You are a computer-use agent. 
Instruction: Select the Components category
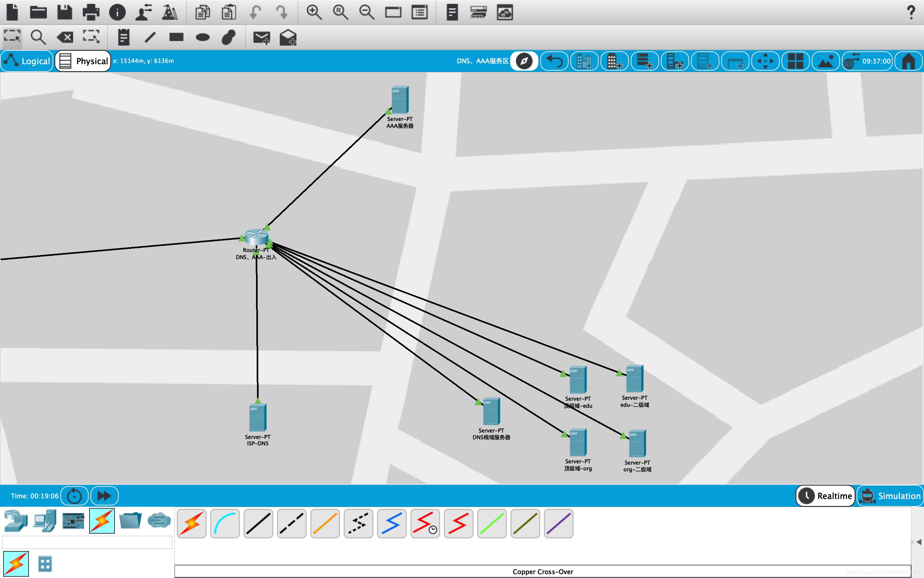73,521
